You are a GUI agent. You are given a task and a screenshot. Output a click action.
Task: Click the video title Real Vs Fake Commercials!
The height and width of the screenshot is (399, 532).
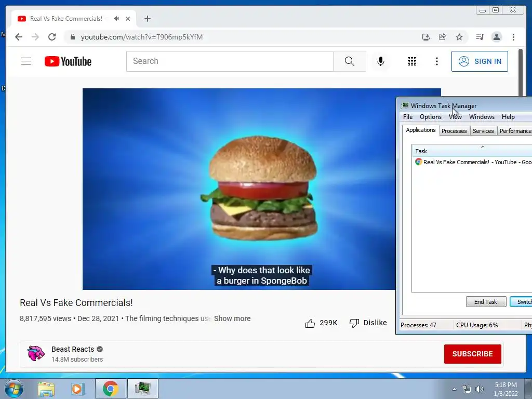76,303
